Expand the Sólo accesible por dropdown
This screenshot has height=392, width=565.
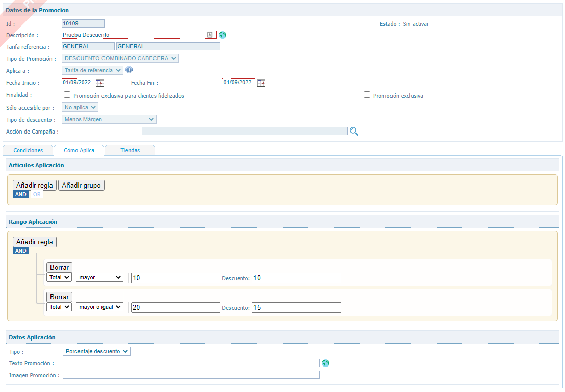[80, 108]
